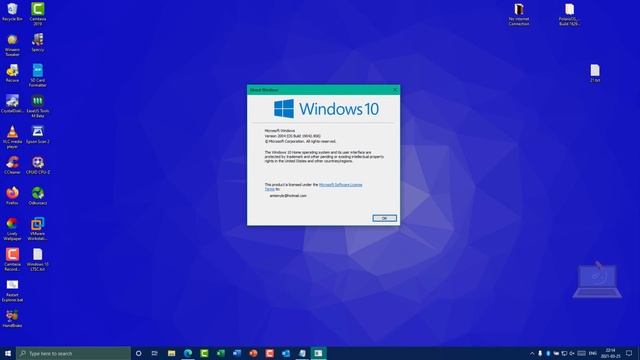Viewport: 640px width, 360px height.
Task: Open Task View from the taskbar
Action: [155, 353]
